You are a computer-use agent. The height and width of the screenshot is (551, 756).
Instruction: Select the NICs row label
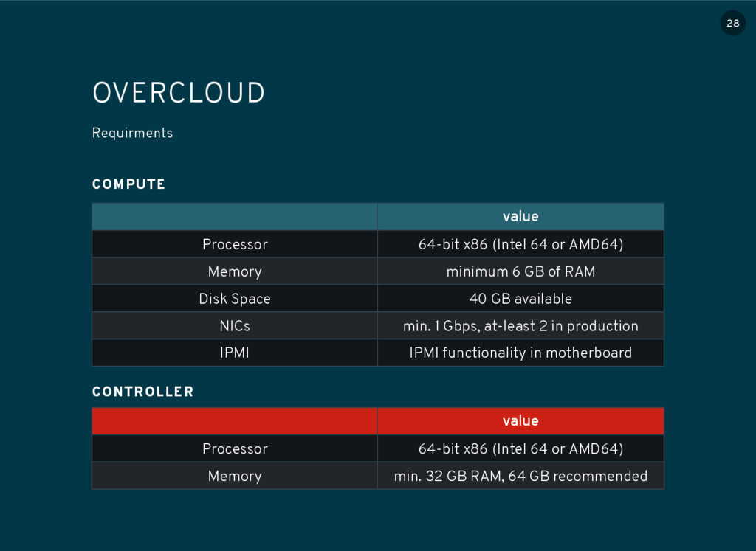(235, 326)
